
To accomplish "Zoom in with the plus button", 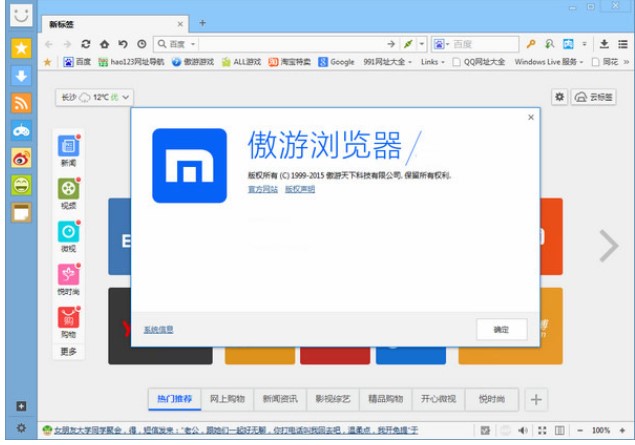I will click(622, 430).
